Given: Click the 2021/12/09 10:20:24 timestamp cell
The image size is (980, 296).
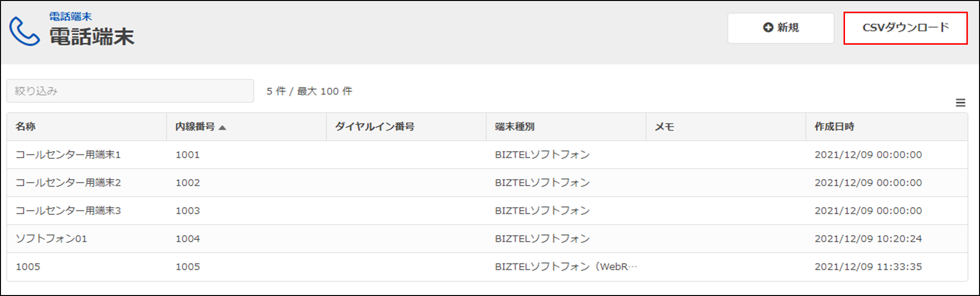Looking at the screenshot, I should (x=868, y=239).
